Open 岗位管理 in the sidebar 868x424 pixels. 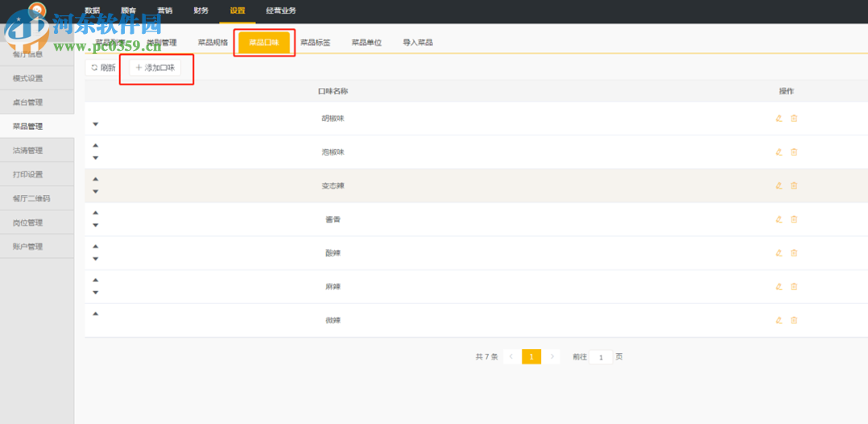(37, 222)
